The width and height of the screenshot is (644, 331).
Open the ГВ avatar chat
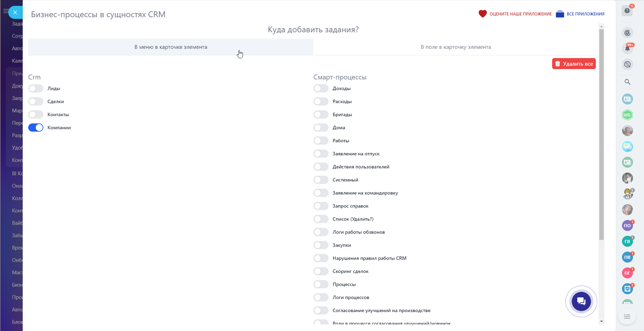point(627,241)
